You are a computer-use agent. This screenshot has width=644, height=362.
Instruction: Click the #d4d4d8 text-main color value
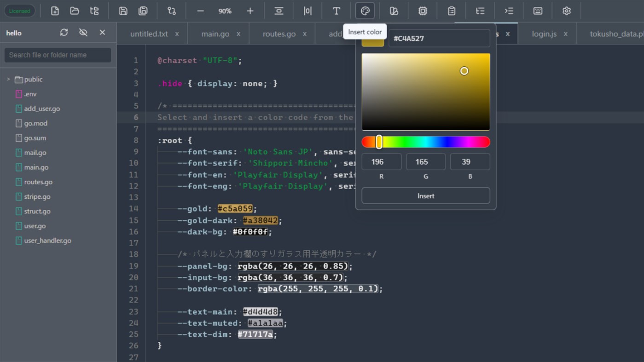(261, 312)
